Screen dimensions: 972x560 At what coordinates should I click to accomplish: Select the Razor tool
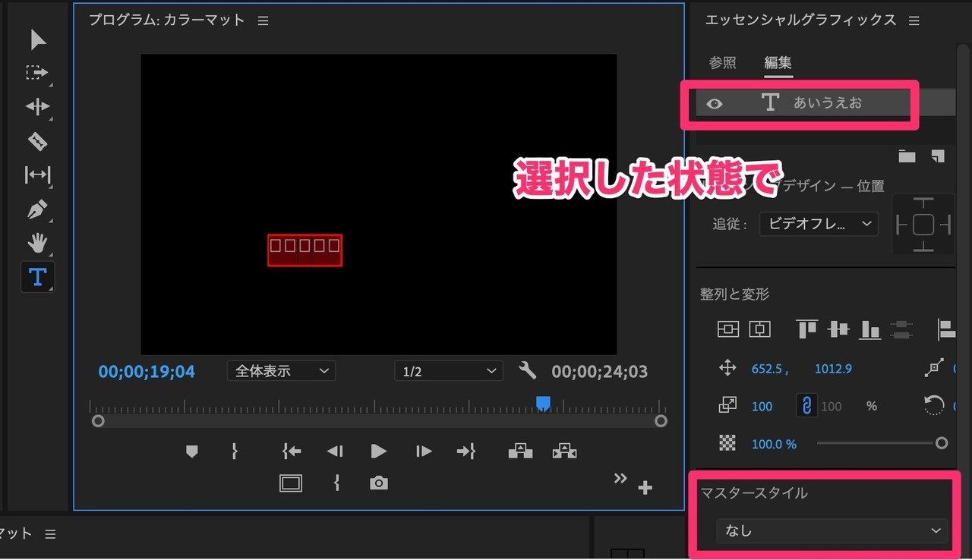[x=37, y=141]
